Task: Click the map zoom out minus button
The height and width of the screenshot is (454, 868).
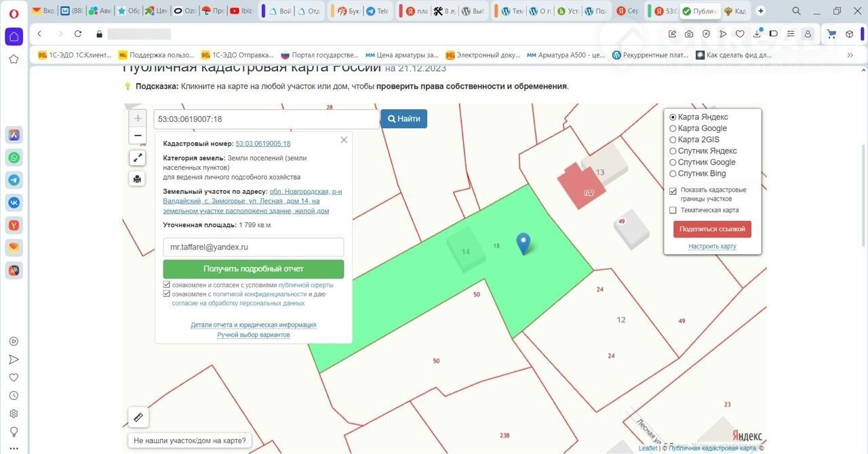Action: 138,136
